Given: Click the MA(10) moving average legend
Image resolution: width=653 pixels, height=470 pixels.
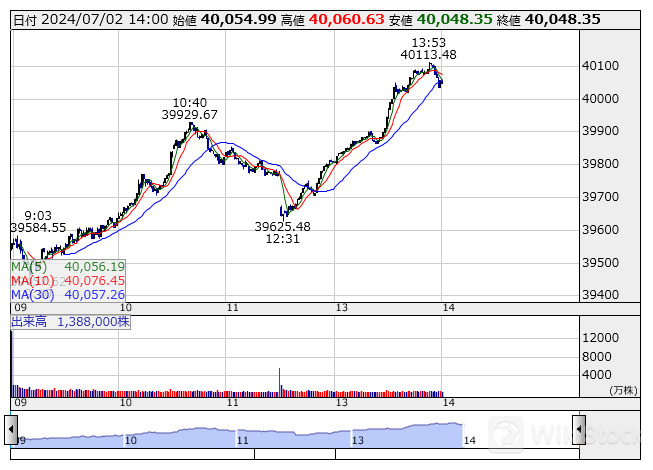Looking at the screenshot, I should pos(68,281).
